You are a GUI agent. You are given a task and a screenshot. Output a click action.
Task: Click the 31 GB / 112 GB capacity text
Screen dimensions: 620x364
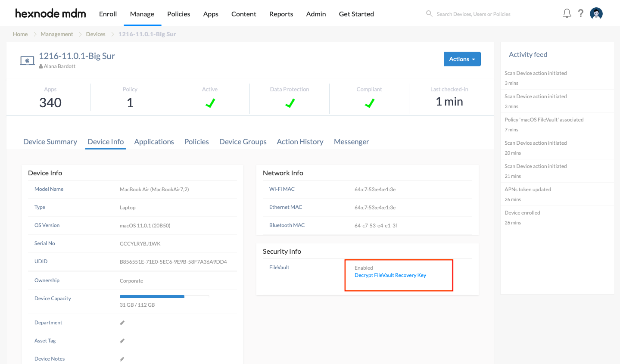[137, 305]
